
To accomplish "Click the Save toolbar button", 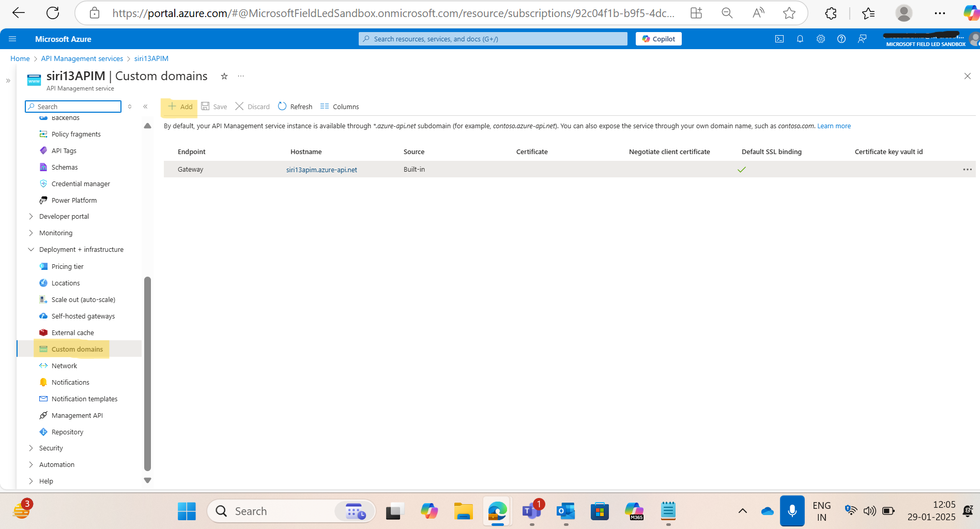I will pos(214,107).
